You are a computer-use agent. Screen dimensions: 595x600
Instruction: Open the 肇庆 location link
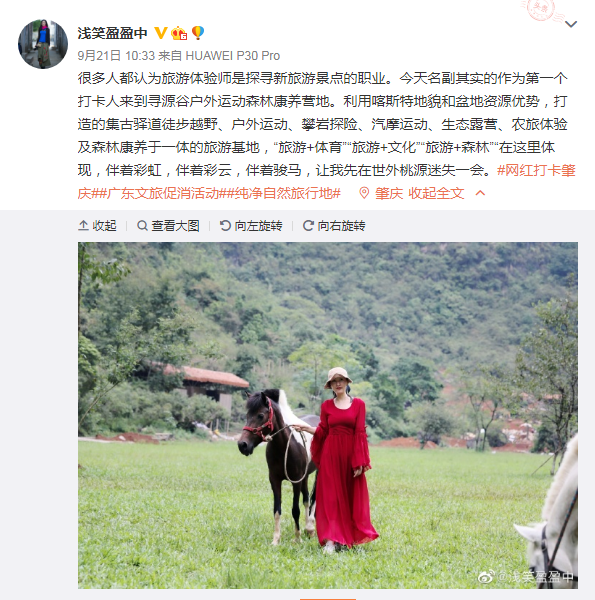click(x=389, y=193)
